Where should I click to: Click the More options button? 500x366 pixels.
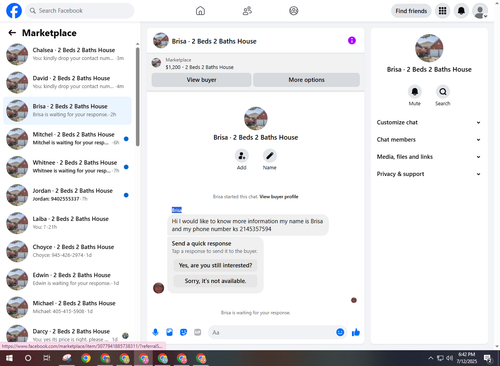pos(306,80)
